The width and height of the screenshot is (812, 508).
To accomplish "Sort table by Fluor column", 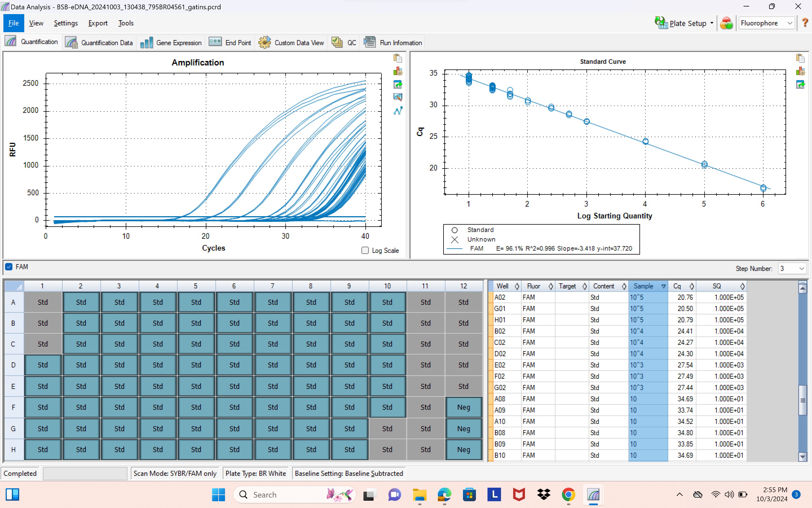I will 538,286.
